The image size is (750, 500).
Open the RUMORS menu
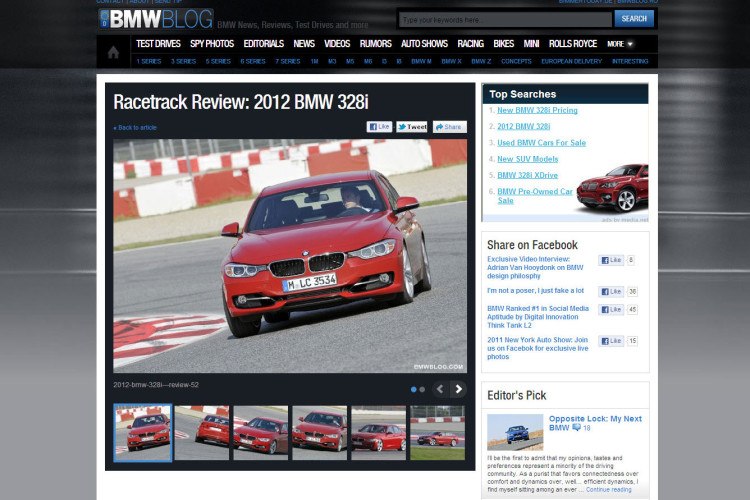pyautogui.click(x=375, y=44)
